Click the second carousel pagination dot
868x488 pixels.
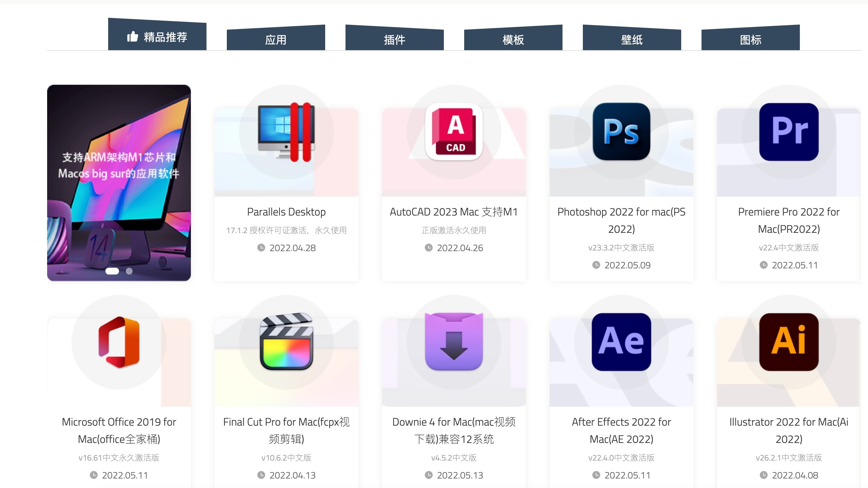(129, 271)
